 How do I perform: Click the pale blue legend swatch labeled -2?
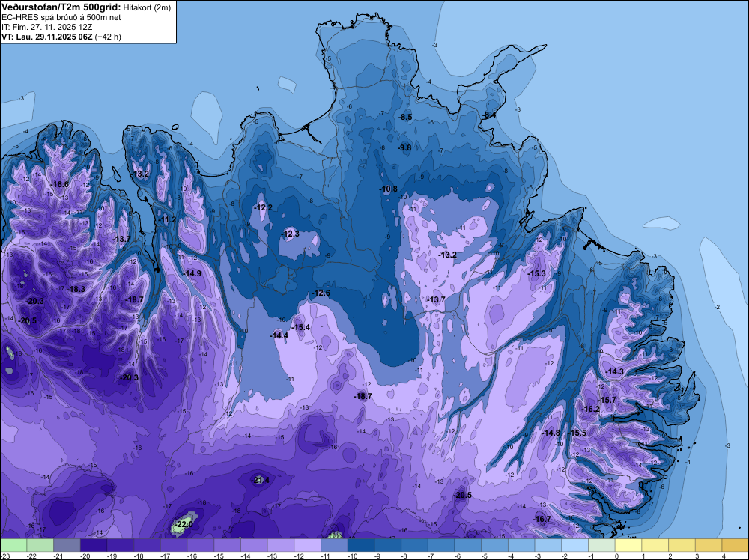pos(574,545)
